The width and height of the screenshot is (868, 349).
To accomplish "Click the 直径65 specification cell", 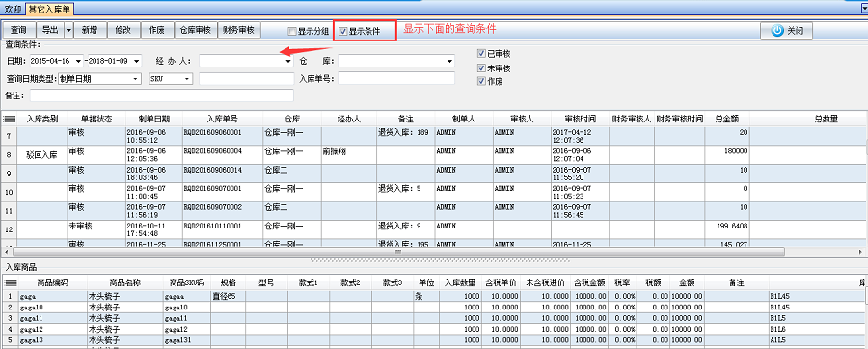I will [228, 296].
